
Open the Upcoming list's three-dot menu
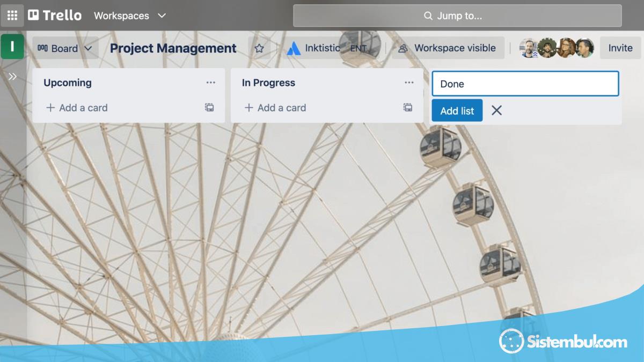click(210, 83)
